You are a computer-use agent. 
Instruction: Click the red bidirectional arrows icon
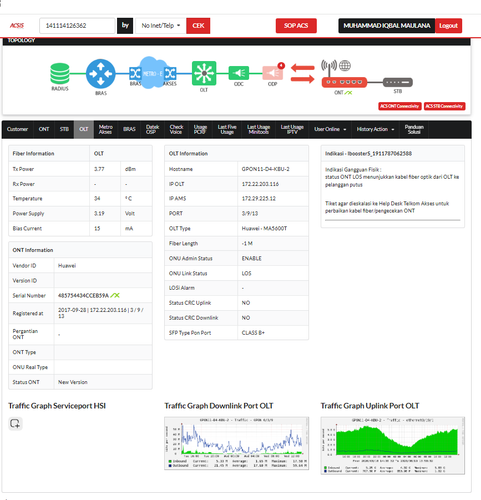(303, 73)
